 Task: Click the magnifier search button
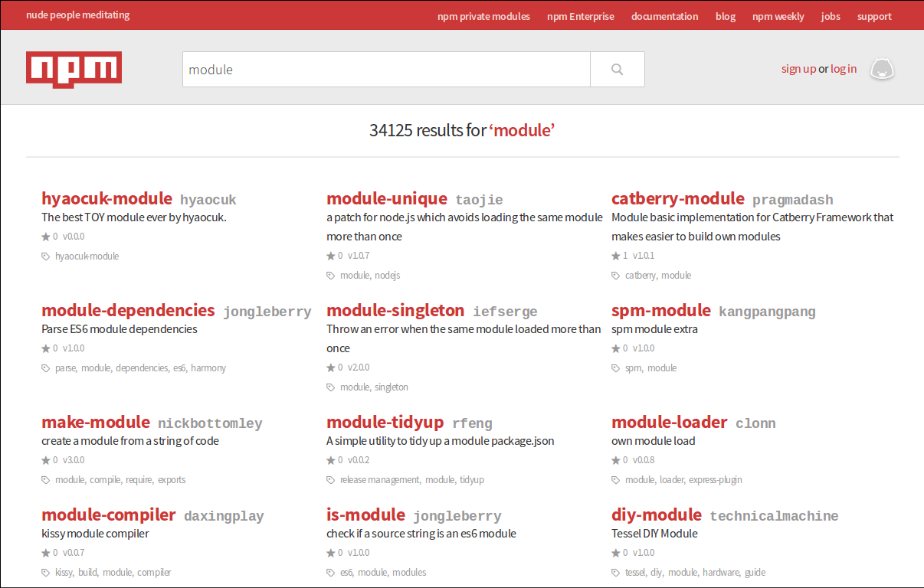(x=618, y=70)
